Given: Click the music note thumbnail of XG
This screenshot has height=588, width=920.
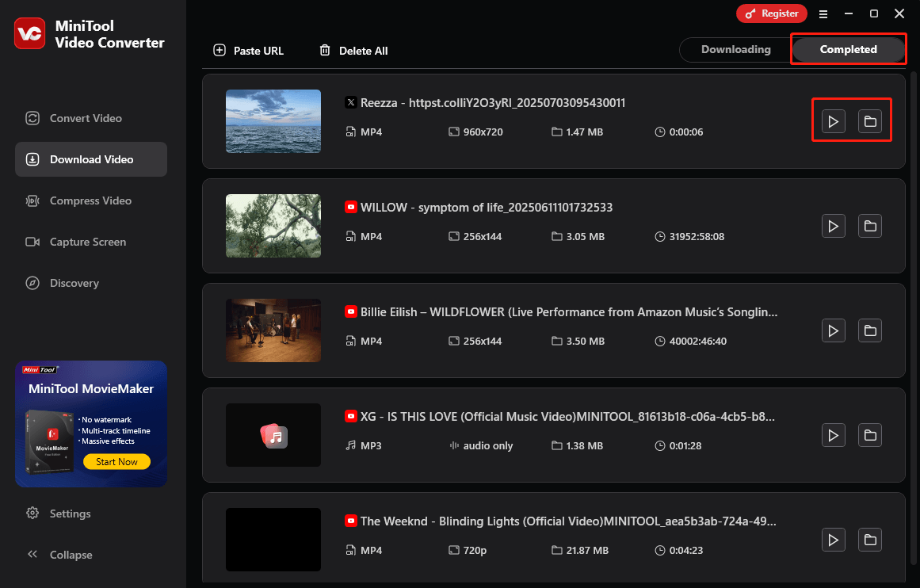Looking at the screenshot, I should pyautogui.click(x=273, y=435).
